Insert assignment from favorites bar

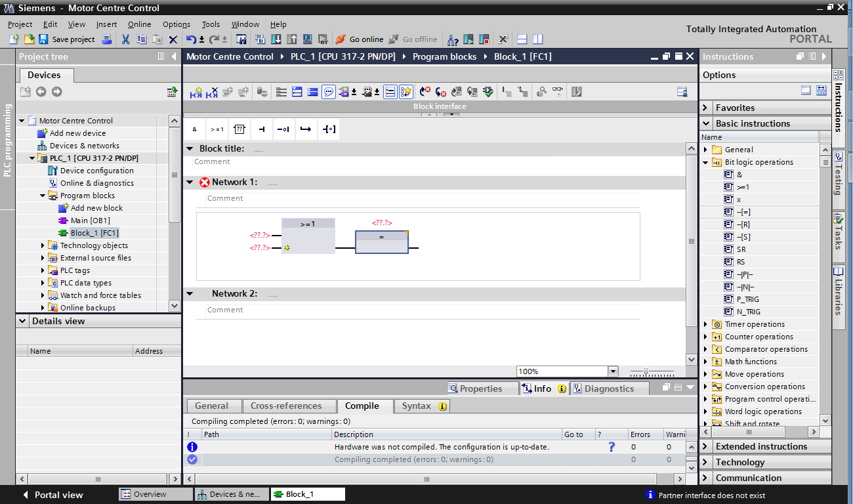click(x=329, y=129)
